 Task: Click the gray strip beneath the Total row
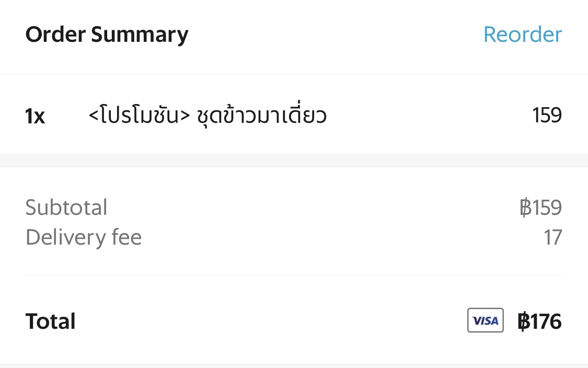tap(294, 366)
